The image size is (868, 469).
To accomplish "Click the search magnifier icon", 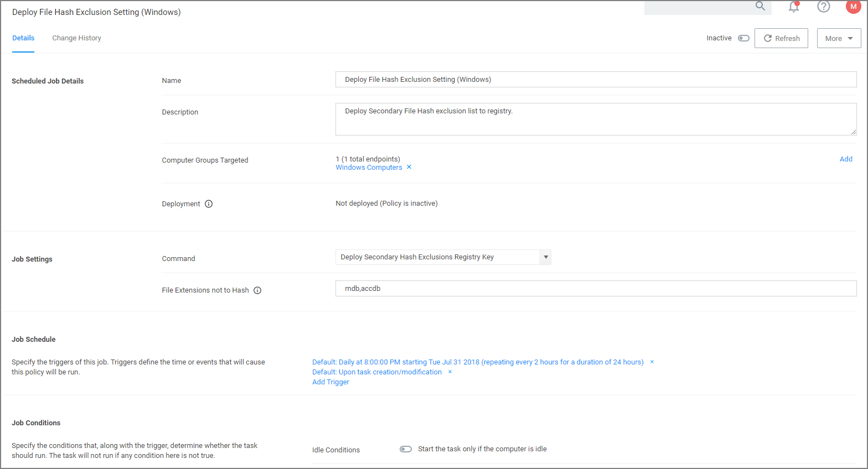I will tap(760, 6).
